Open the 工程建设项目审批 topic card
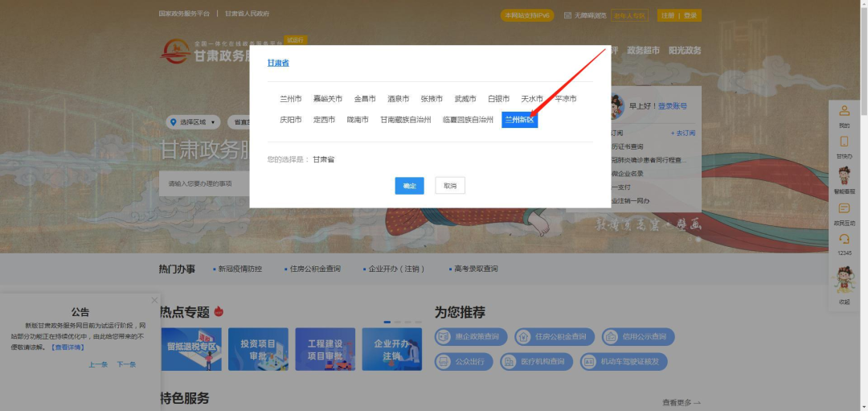Image resolution: width=868 pixels, height=411 pixels. click(325, 349)
